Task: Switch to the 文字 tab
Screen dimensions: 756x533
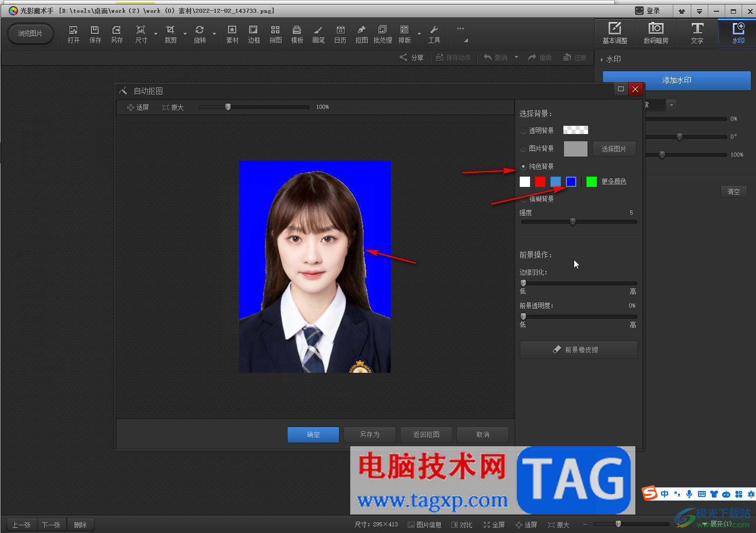Action: point(697,33)
